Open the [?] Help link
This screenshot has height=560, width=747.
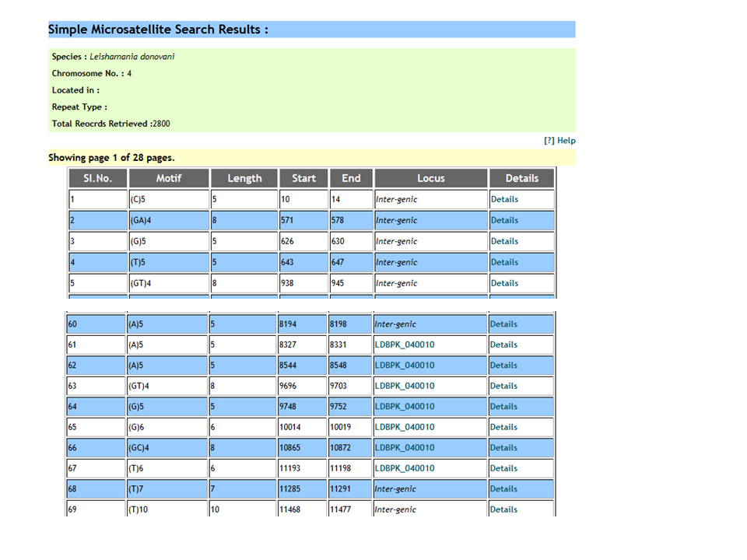coord(559,141)
